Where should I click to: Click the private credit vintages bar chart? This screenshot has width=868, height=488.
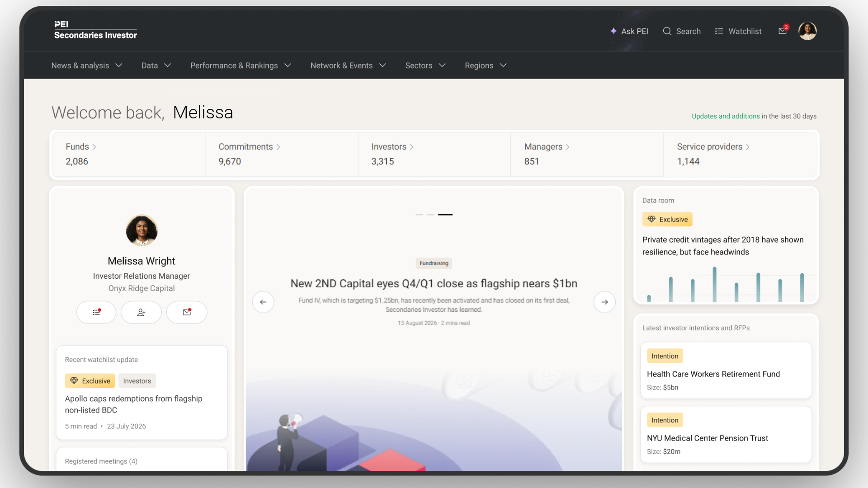726,284
